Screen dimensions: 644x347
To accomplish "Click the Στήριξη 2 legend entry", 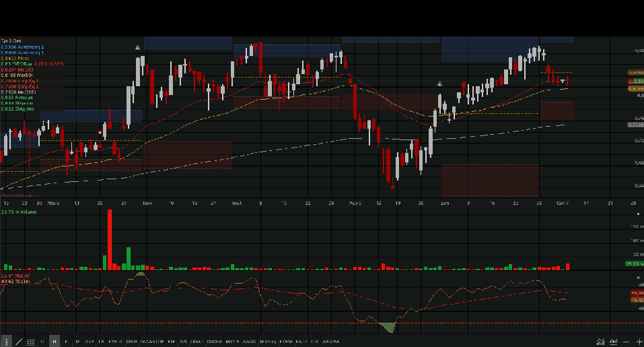I will [20, 87].
